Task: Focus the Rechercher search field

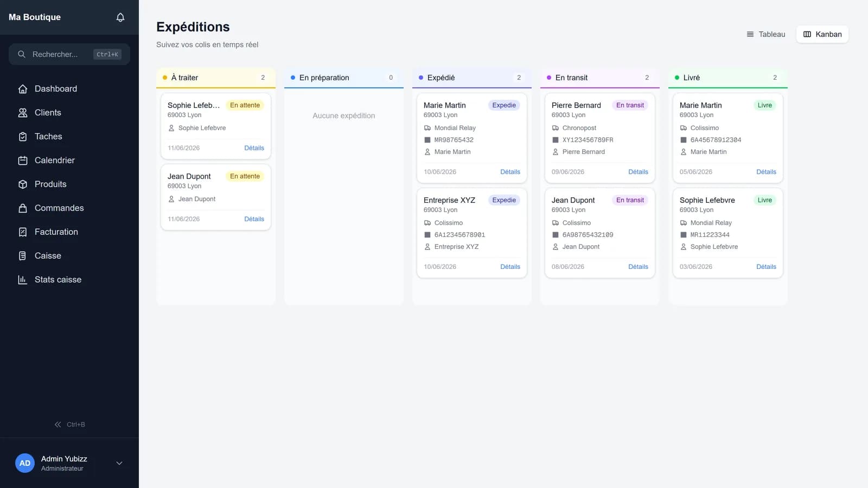Action: pyautogui.click(x=69, y=54)
